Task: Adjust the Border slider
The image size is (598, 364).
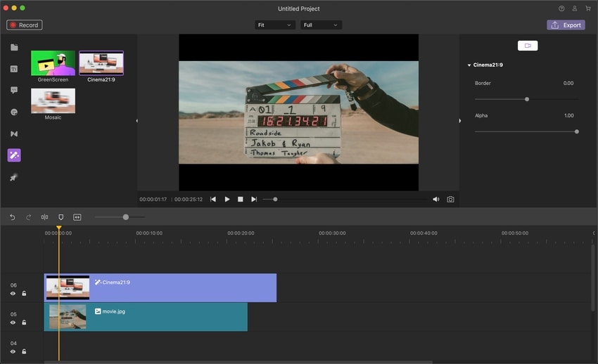Action: (x=527, y=99)
